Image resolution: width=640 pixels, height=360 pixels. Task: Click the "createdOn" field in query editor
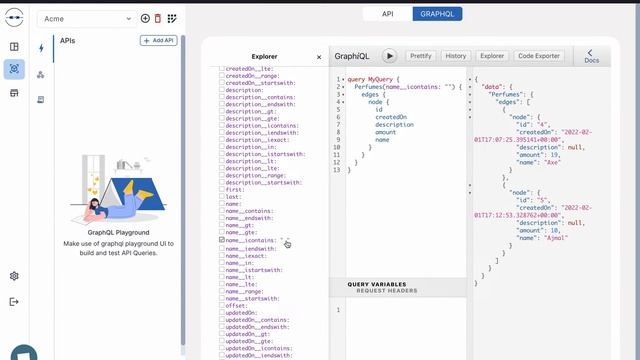[x=391, y=117]
